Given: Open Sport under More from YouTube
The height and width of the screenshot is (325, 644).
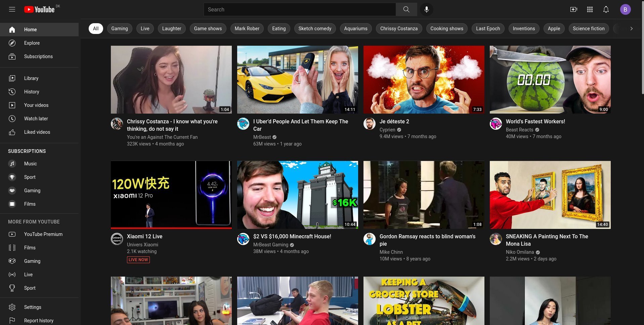Looking at the screenshot, I should coord(39,288).
